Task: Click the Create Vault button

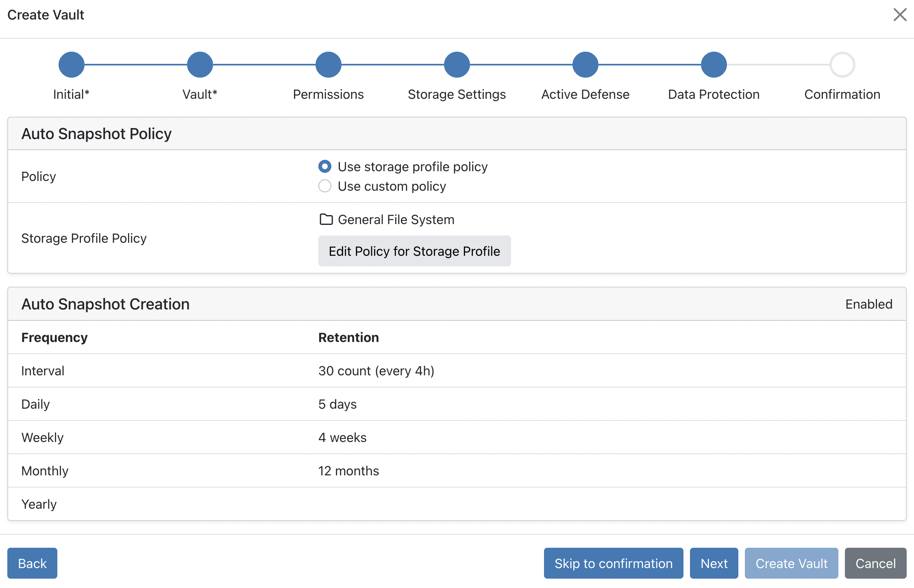Action: (791, 563)
